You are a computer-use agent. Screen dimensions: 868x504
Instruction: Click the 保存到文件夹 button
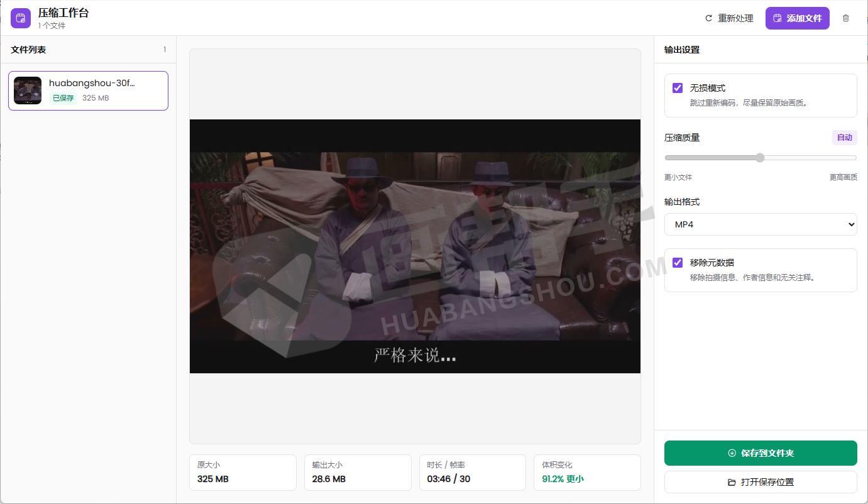pyautogui.click(x=761, y=453)
